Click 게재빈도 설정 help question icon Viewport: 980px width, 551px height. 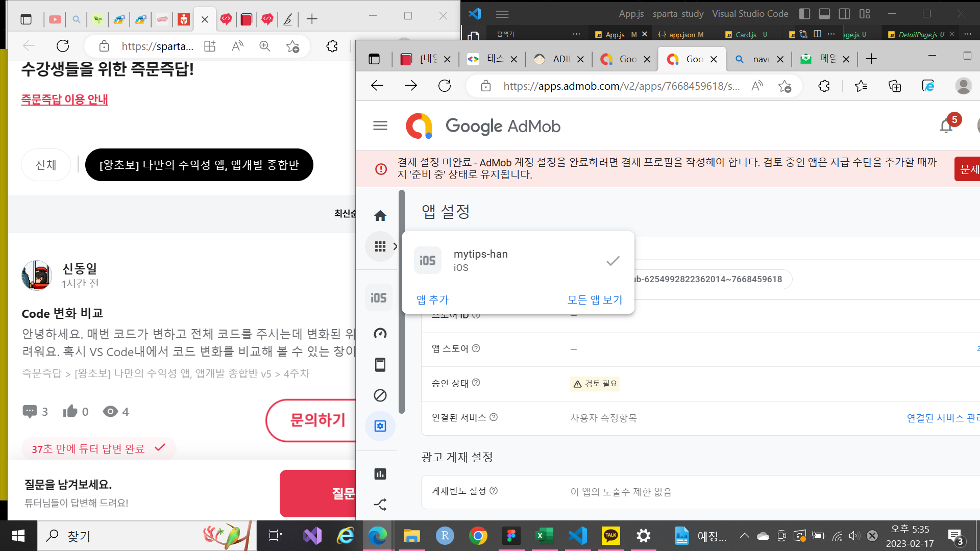(494, 491)
